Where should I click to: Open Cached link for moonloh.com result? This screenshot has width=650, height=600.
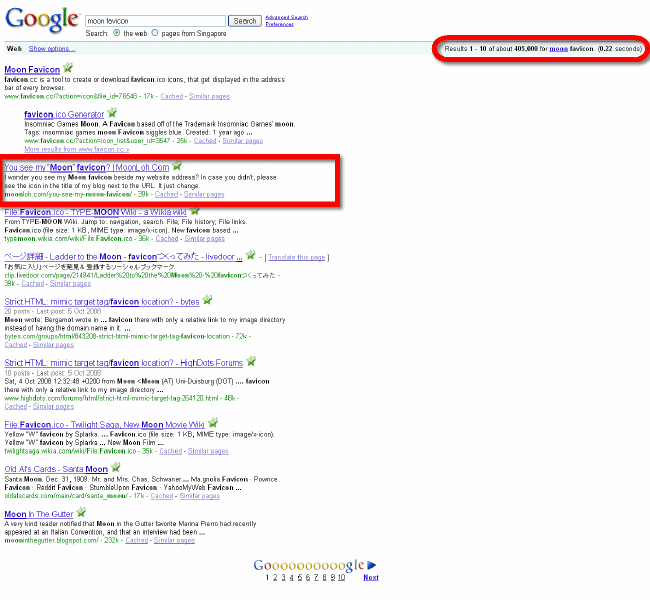(166, 194)
